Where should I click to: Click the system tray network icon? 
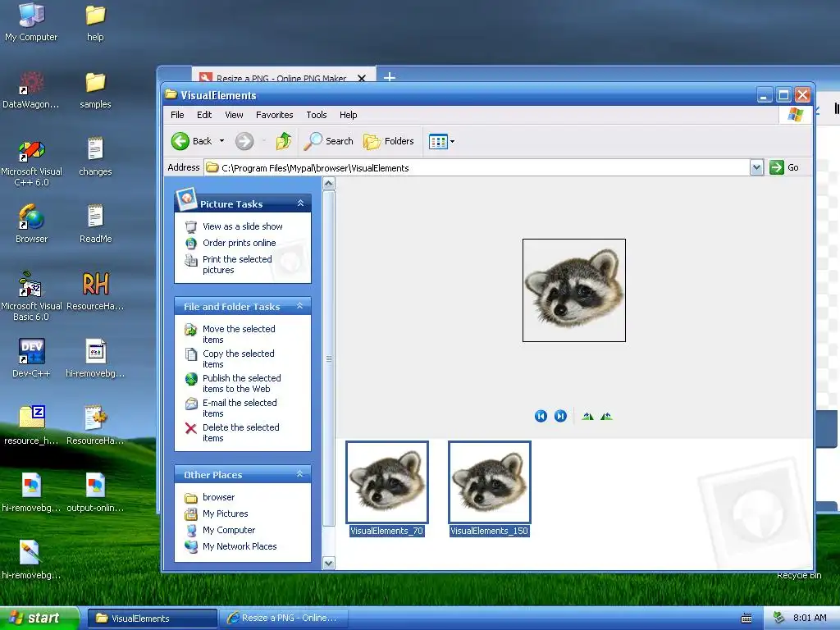tap(778, 618)
